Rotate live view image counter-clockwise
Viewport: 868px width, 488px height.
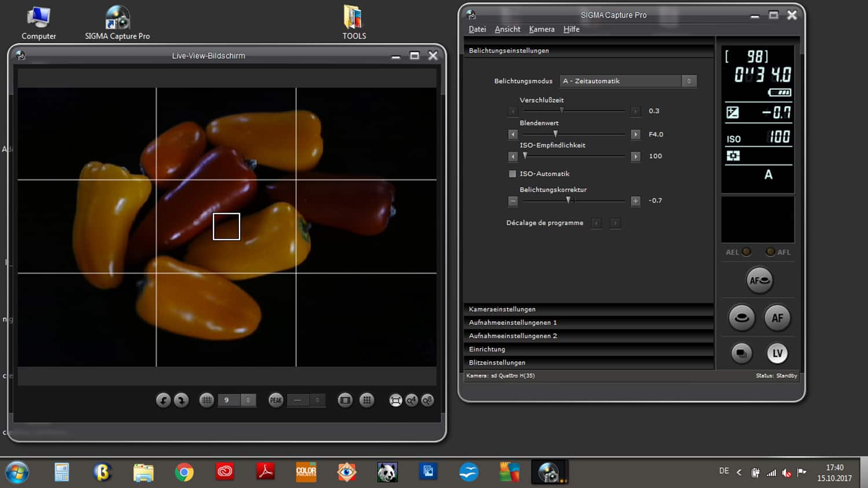[163, 400]
